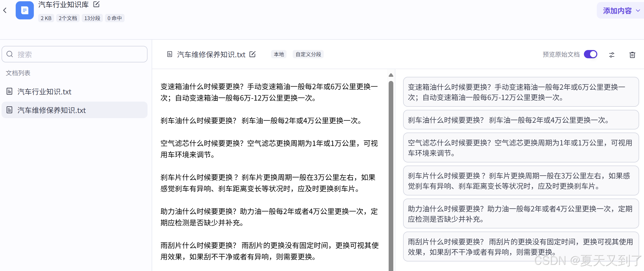Open the 助力油什么时候要更换 segment card
Screen dimensions: 644x271
pos(521,213)
